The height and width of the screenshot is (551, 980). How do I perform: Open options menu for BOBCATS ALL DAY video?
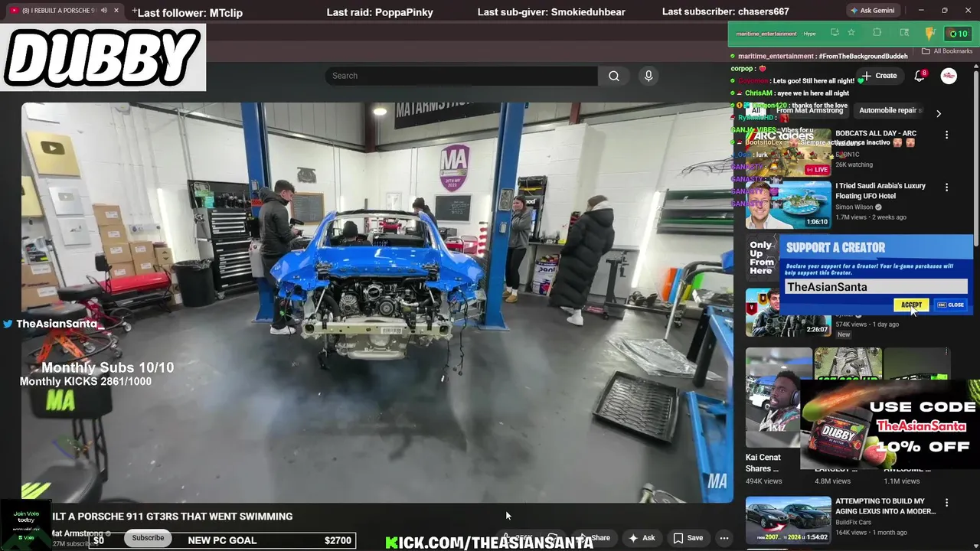tap(946, 135)
